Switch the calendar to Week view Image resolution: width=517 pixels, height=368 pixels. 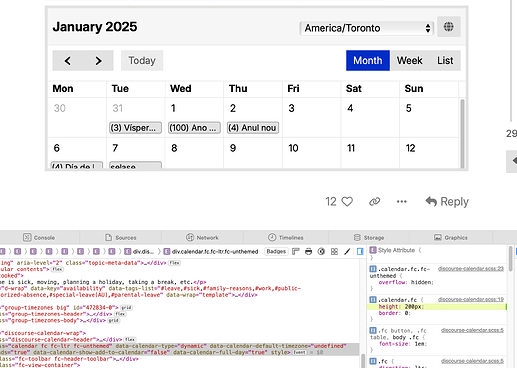click(409, 60)
